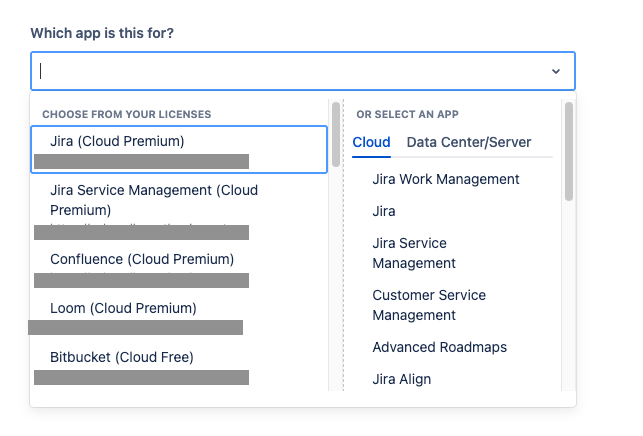Screen dimensions: 643x436
Task: Select Customer Service Management app
Action: point(429,305)
